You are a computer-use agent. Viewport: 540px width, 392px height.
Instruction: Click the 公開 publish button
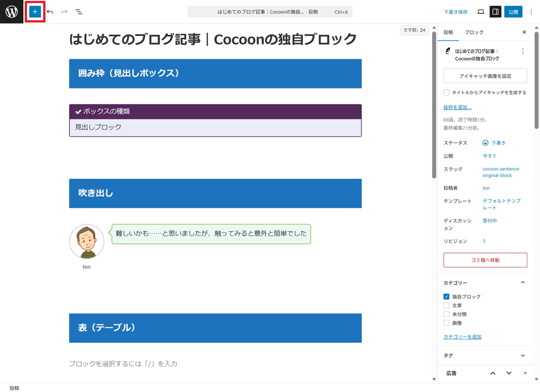pyautogui.click(x=513, y=12)
